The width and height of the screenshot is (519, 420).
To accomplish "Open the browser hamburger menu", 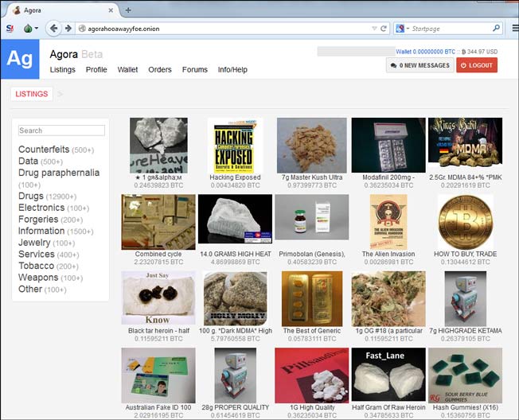I will click(513, 29).
